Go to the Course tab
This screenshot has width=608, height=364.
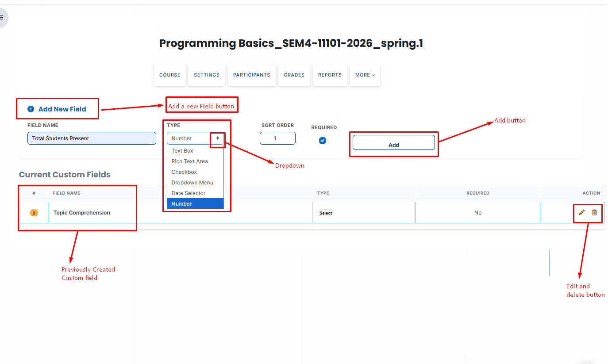170,75
